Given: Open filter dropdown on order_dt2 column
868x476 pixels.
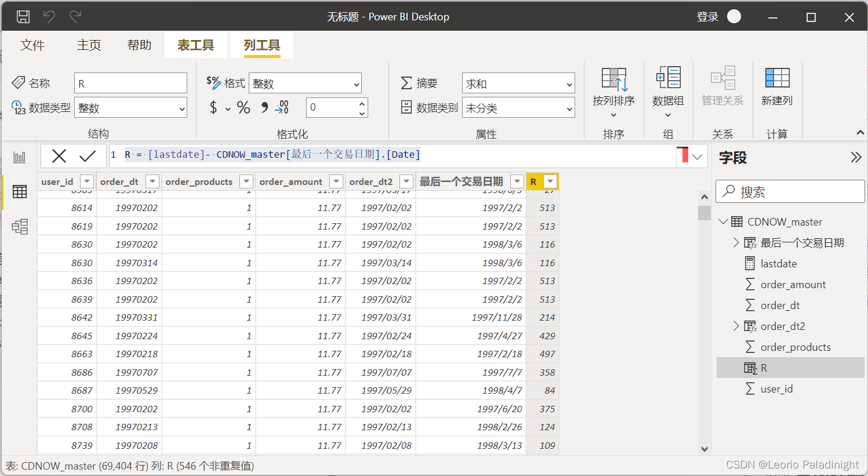Looking at the screenshot, I should click(x=406, y=181).
